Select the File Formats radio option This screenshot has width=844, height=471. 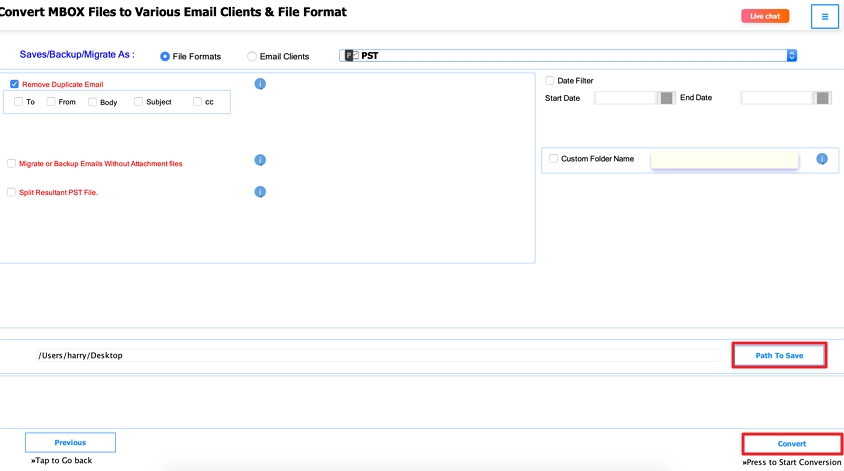tap(165, 57)
